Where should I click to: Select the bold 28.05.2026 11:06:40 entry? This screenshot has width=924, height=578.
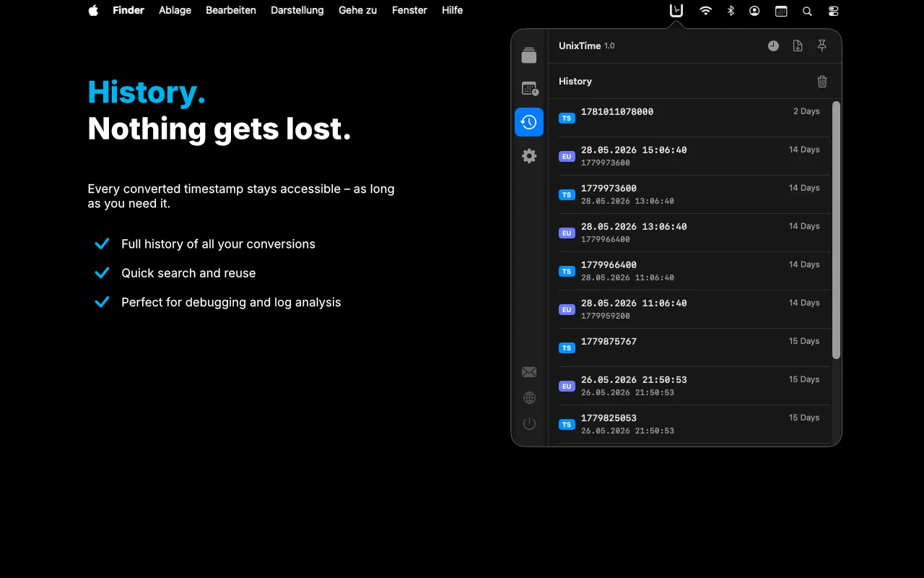click(634, 303)
